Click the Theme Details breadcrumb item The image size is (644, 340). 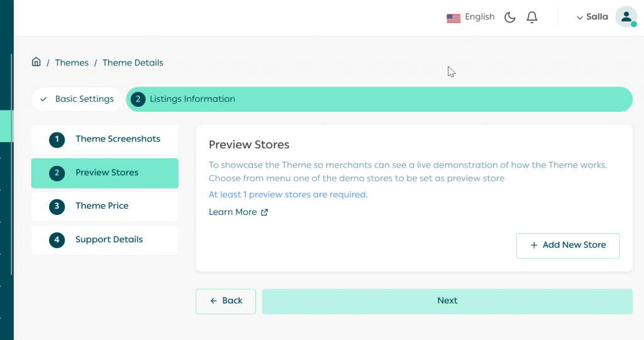click(x=133, y=63)
